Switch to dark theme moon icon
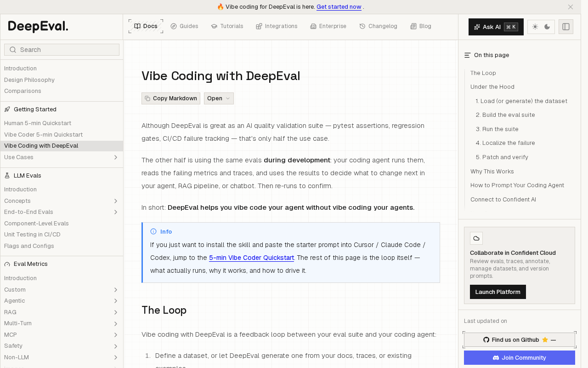This screenshot has width=588, height=368. tap(547, 27)
